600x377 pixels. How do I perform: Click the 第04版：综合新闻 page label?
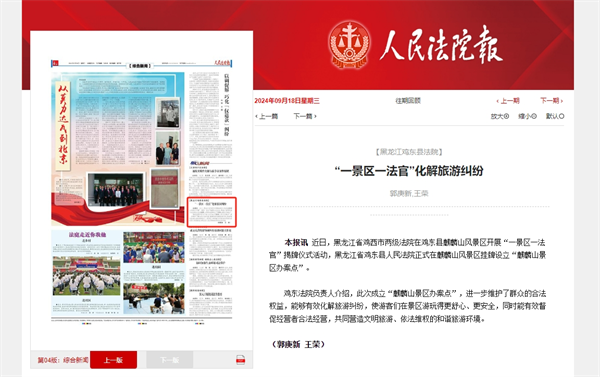(x=63, y=360)
